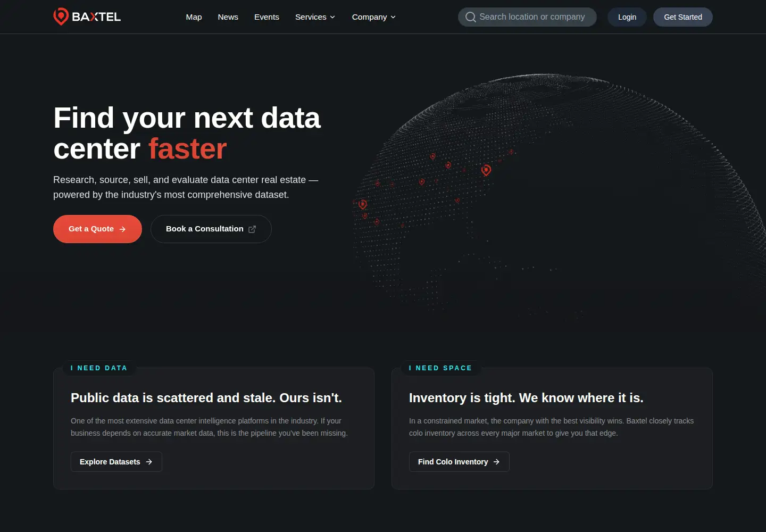This screenshot has height=532, width=766.
Task: Click the Book a Consultation button
Action: point(211,229)
